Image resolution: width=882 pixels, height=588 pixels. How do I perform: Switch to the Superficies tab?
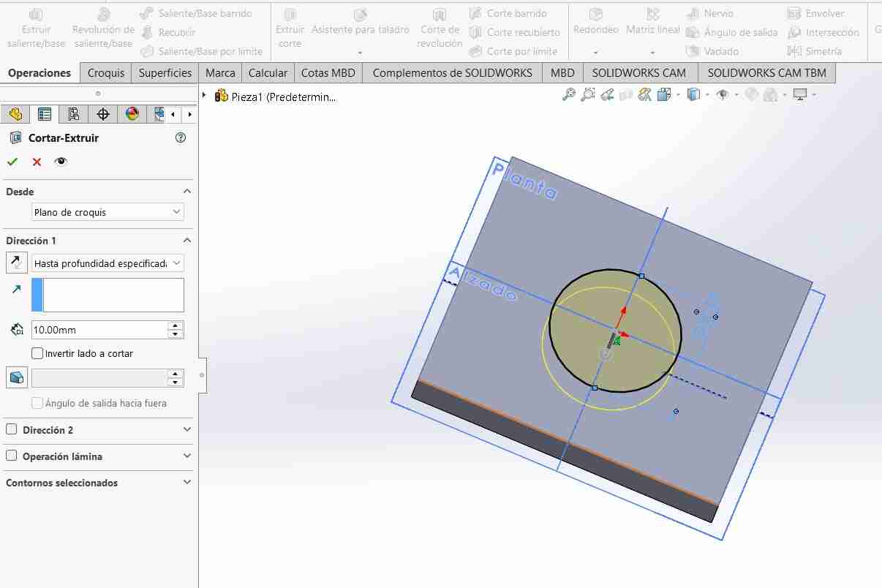[x=165, y=72]
